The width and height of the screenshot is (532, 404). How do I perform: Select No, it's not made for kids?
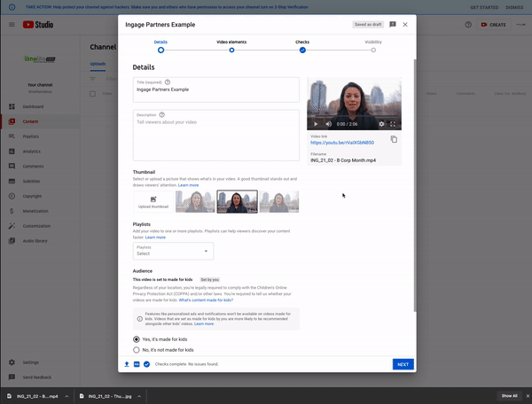click(137, 350)
